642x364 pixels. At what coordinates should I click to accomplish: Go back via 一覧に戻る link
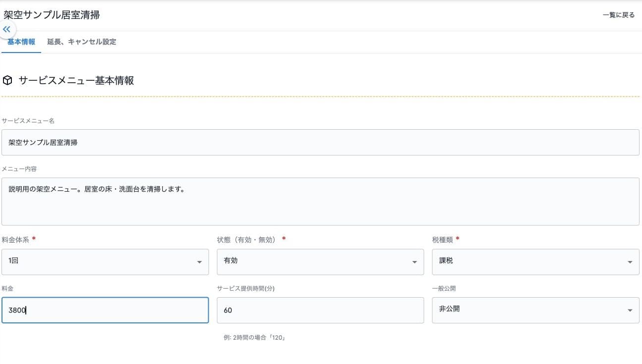click(619, 15)
